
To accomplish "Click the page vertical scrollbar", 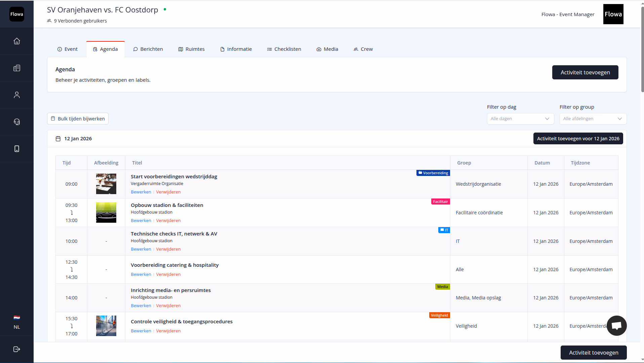I will [x=642, y=49].
